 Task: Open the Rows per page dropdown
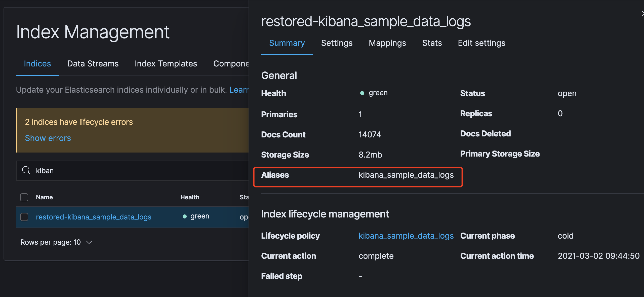click(x=56, y=242)
